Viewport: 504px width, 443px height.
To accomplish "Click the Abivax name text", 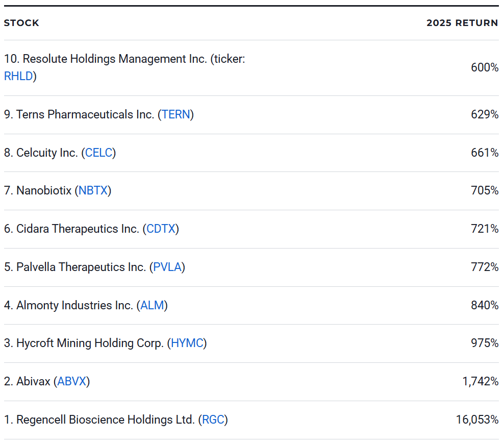I will coord(34,382).
